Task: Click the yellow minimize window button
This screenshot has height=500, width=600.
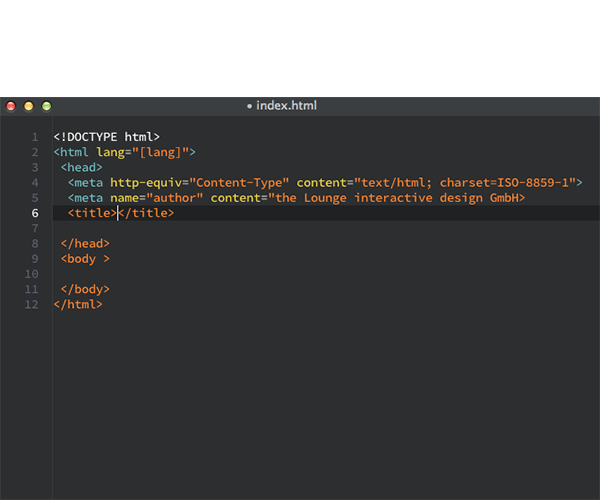Action: [29, 106]
